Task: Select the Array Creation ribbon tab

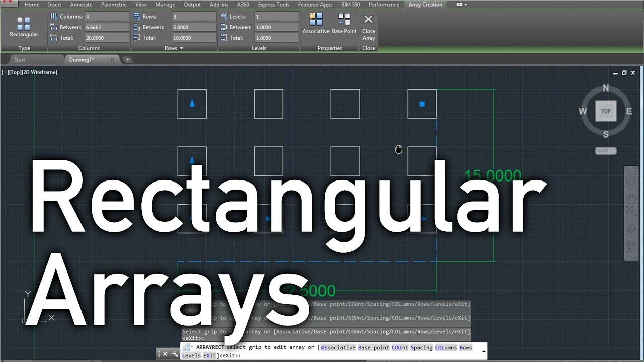Action: 425,5
